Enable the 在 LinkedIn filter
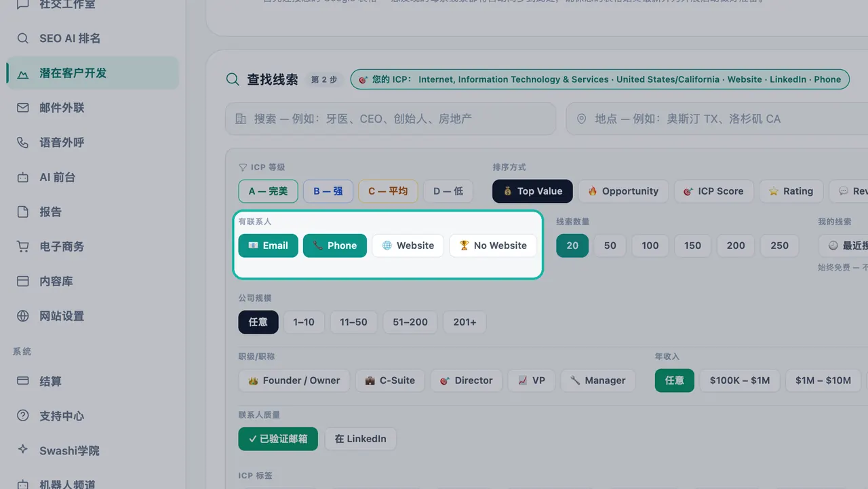The height and width of the screenshot is (489, 868). (x=361, y=439)
